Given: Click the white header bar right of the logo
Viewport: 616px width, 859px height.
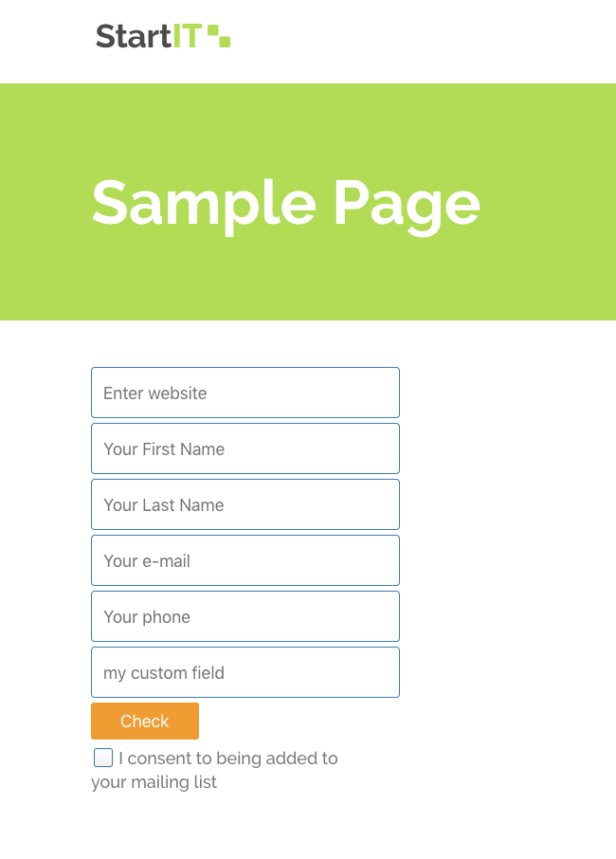Looking at the screenshot, I should tap(426, 40).
